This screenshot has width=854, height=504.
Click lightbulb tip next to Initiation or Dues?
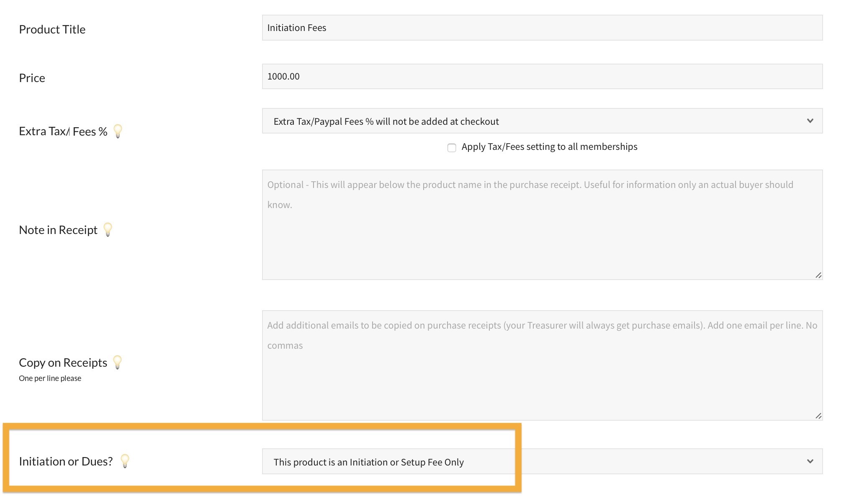pyautogui.click(x=125, y=461)
